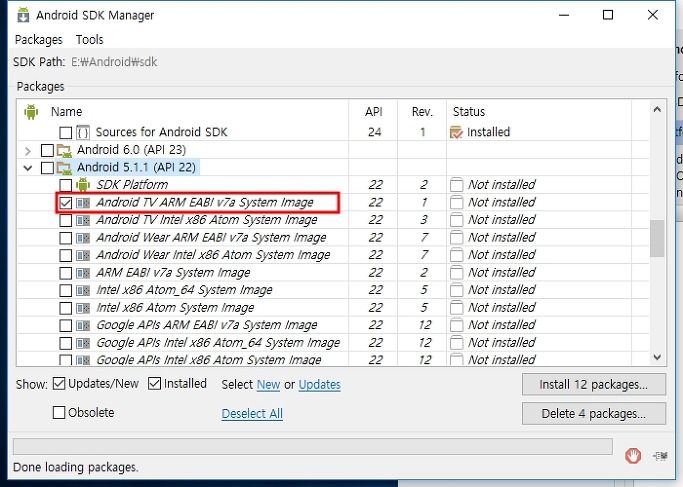The width and height of the screenshot is (683, 487).
Task: Click the Android robot icon in table header
Action: tap(31, 112)
